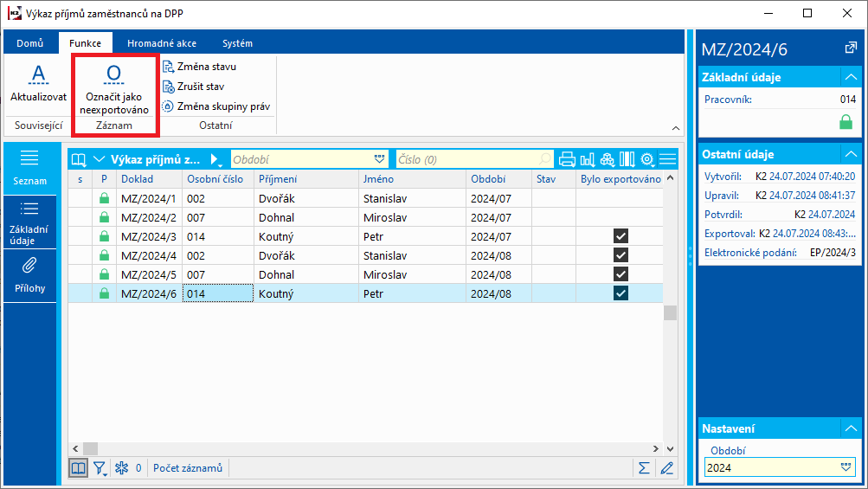Open the gear settings icon in toolbar

click(x=646, y=159)
